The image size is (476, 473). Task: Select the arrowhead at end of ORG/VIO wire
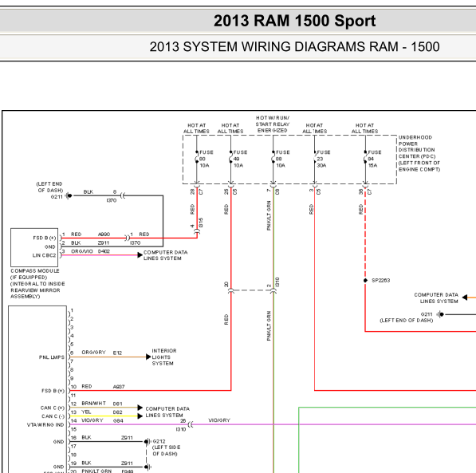click(140, 255)
